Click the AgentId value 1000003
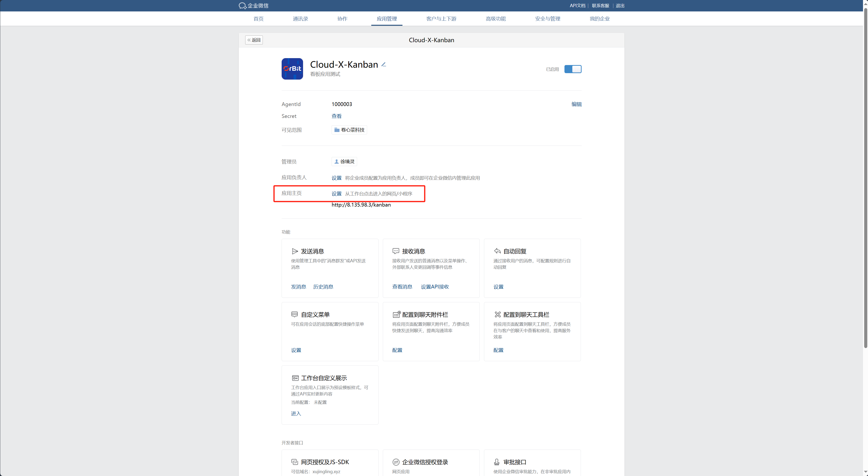Screen dimensions: 868x476 (x=342, y=104)
